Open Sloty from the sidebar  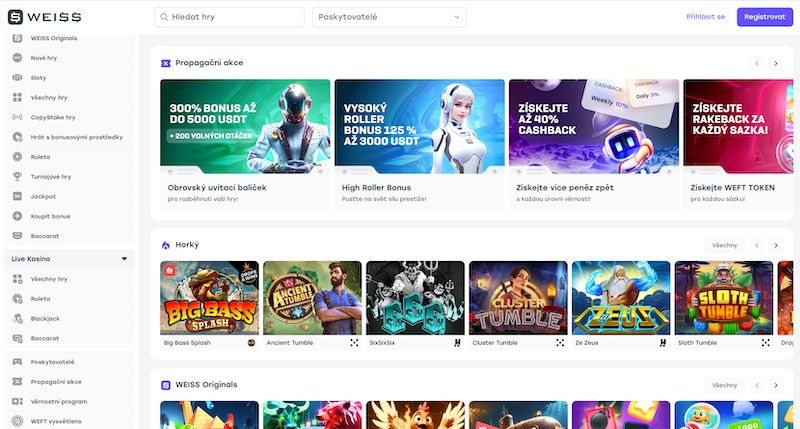(40, 77)
